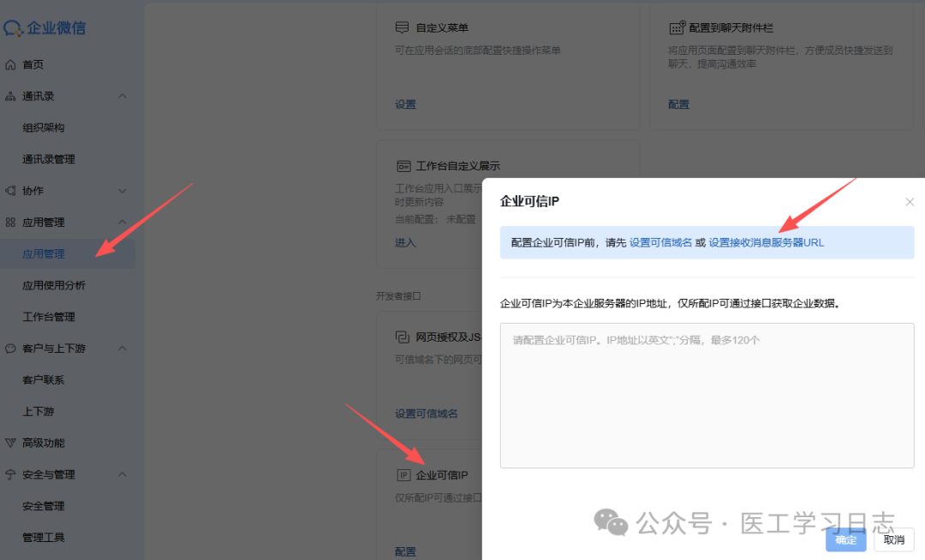The image size is (925, 560).
Task: Collapse the 通讯录 sidebar section
Action: pyautogui.click(x=122, y=96)
